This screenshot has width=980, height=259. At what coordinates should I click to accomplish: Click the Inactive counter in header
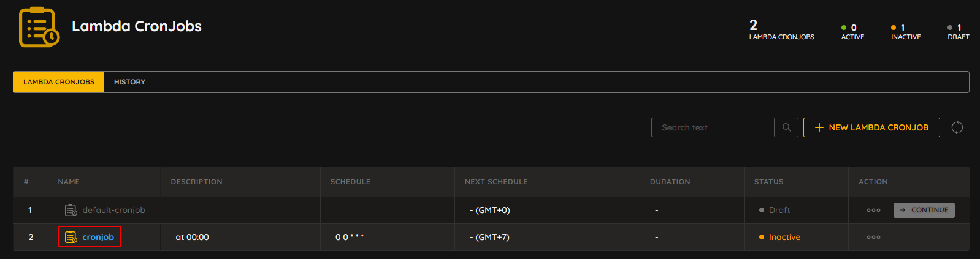point(906,32)
